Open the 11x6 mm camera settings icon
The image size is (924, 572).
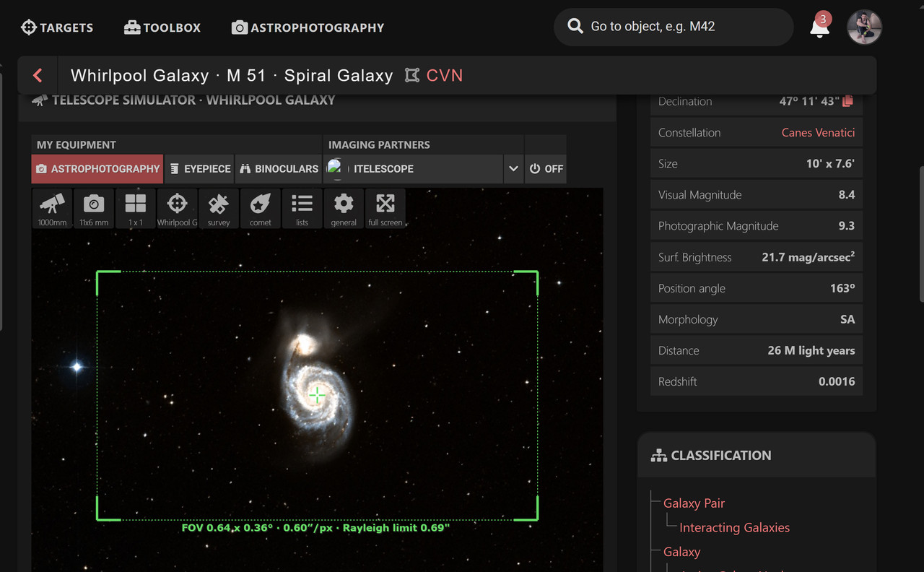click(93, 208)
